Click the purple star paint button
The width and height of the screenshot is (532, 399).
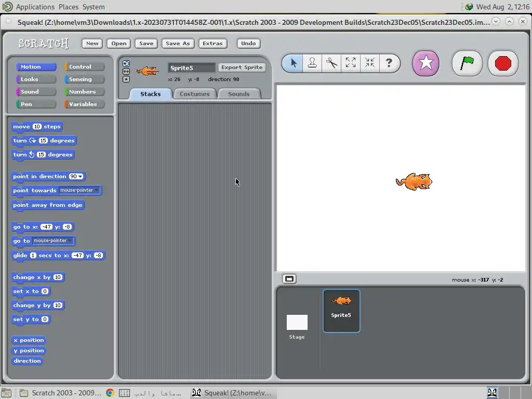425,63
